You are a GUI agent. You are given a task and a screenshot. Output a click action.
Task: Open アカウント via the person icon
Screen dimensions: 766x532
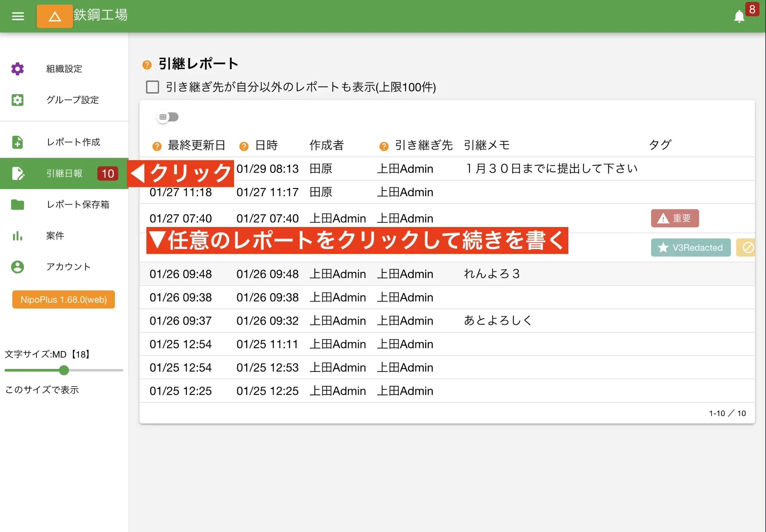coord(18,267)
